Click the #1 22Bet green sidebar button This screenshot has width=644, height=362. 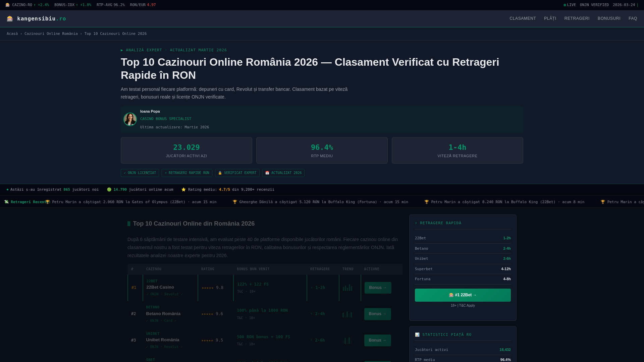point(463,295)
